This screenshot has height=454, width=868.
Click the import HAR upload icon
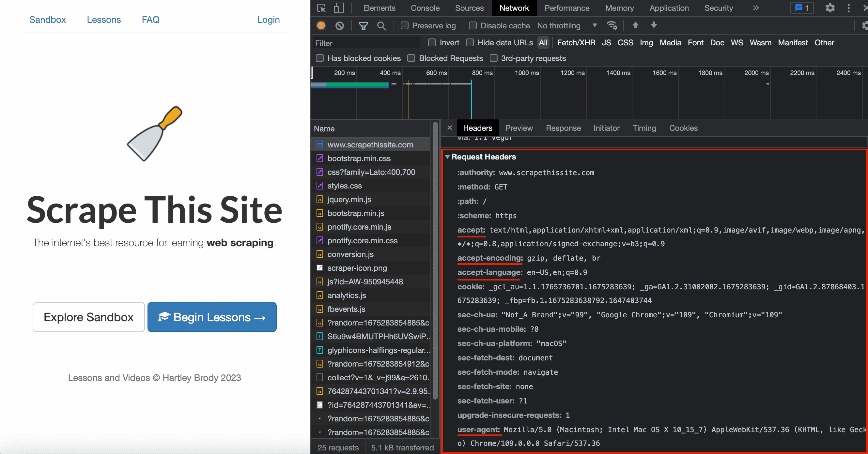(635, 25)
